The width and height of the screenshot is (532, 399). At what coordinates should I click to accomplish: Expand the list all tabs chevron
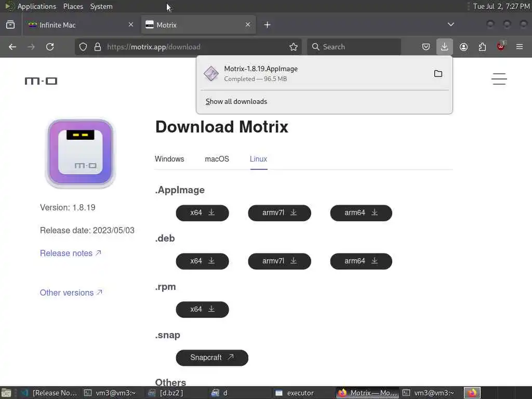pos(451,24)
